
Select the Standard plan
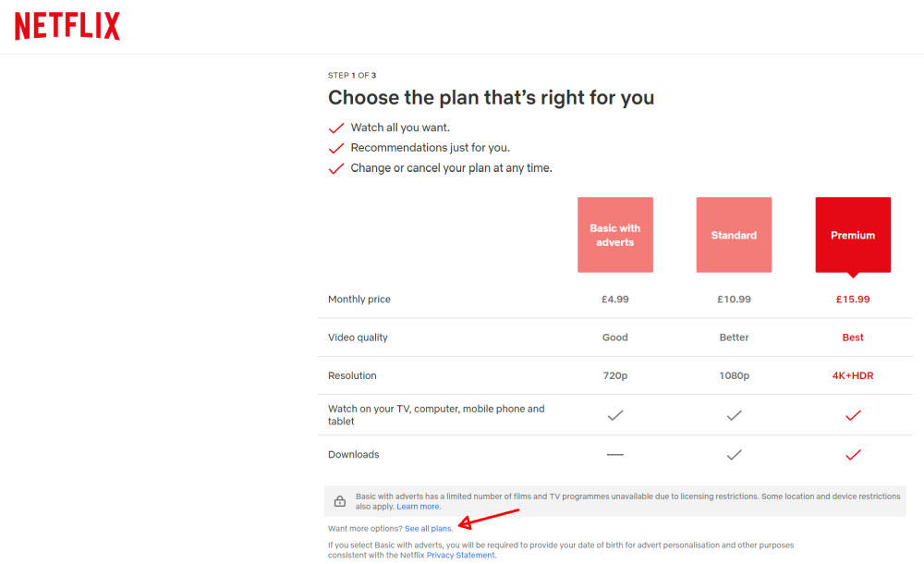(x=733, y=235)
